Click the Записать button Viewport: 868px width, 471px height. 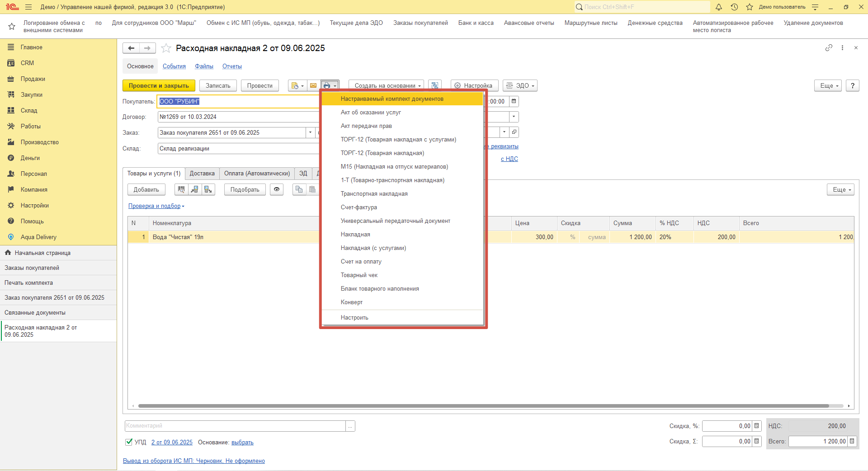click(x=218, y=85)
